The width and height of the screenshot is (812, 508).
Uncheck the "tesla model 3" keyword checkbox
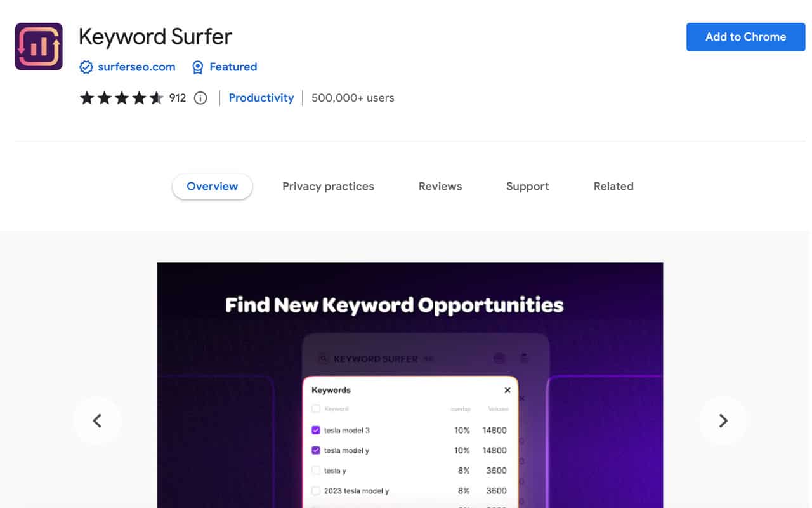coord(316,430)
